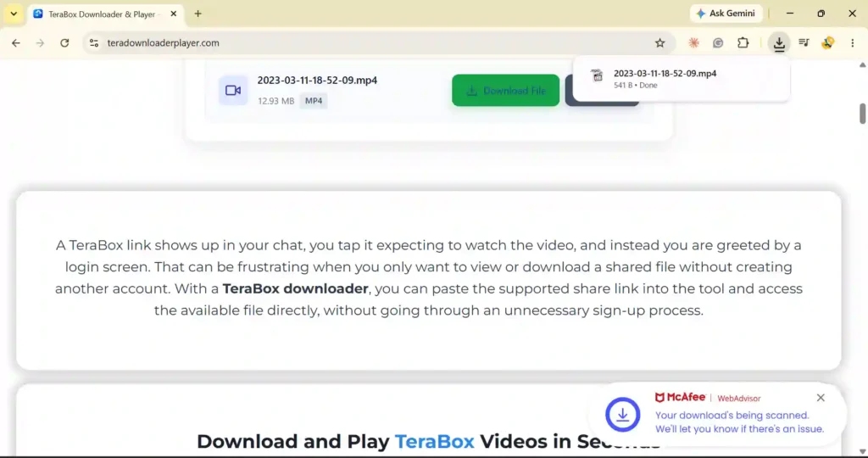Click the WebAdvisor label

coord(739,398)
